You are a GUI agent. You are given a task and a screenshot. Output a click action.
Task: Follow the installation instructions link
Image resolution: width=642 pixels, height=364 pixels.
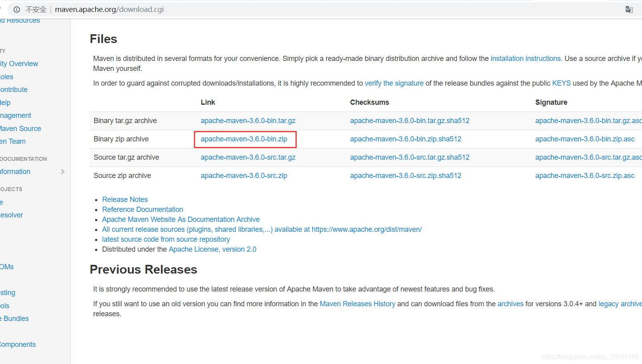point(526,59)
